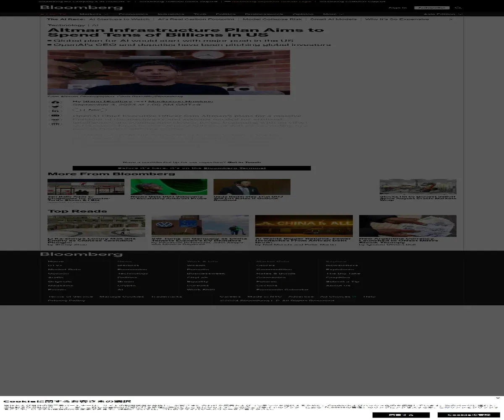
Task: Open the Xi Wants Bigger Returns story image
Action: [x=304, y=226]
